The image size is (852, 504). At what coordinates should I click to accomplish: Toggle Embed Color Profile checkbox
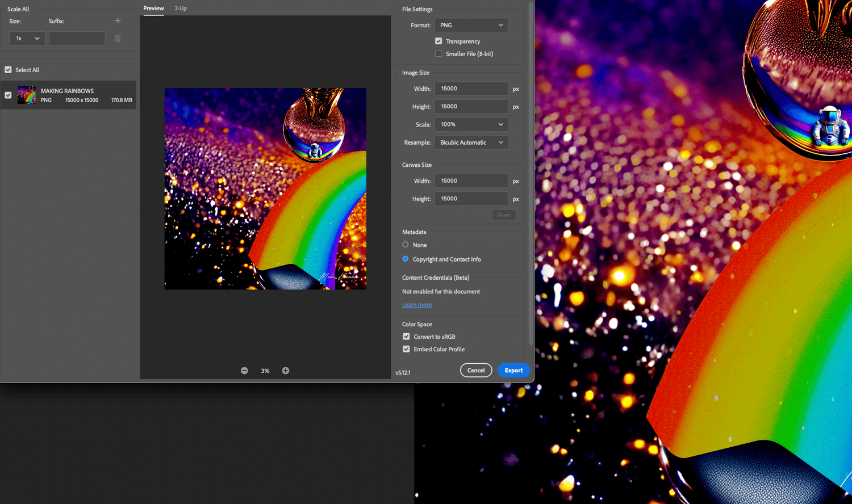(x=406, y=349)
